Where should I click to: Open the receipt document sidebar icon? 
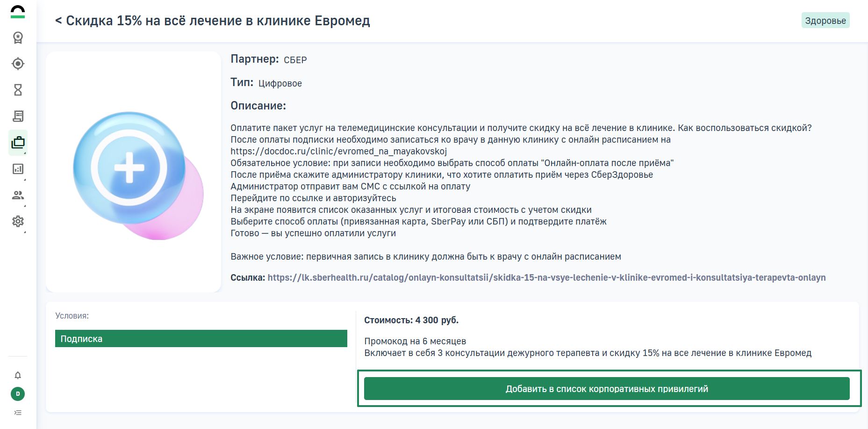coord(18,116)
